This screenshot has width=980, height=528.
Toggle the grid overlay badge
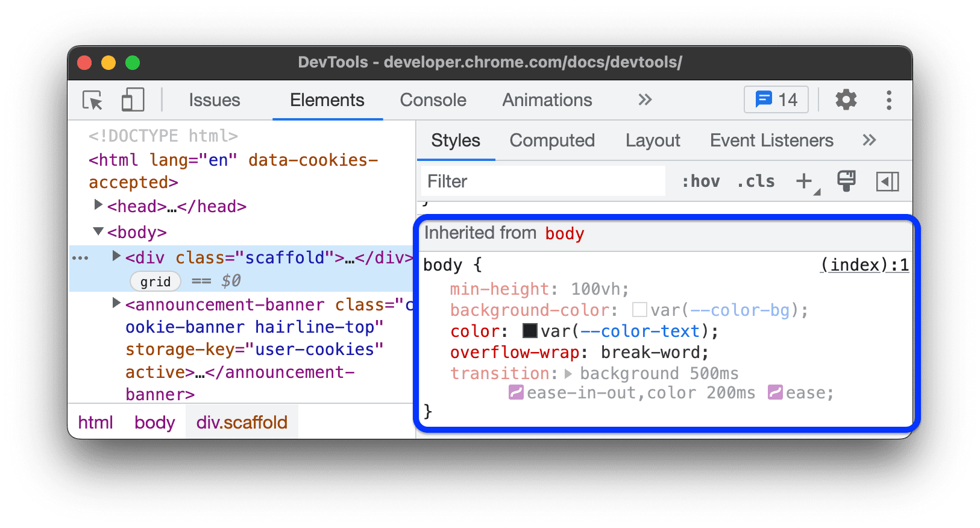(155, 281)
